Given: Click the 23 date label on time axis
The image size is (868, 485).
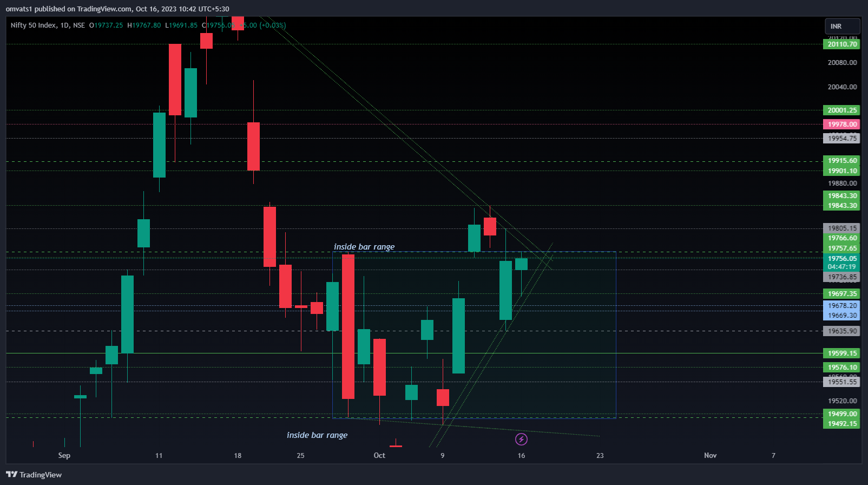Looking at the screenshot, I should point(600,456).
